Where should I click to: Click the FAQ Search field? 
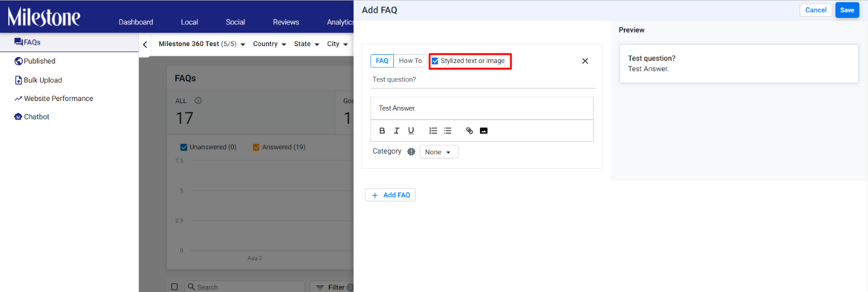pos(245,287)
